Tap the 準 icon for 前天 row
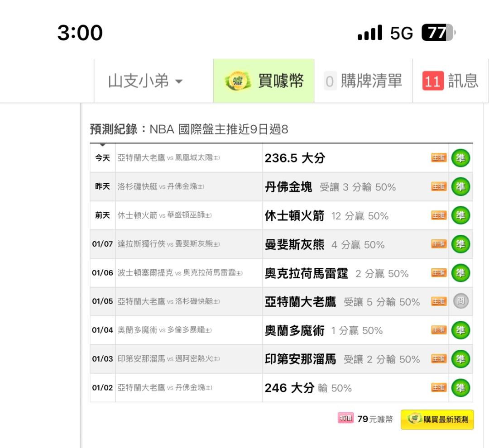The height and width of the screenshot is (448, 489). (460, 215)
